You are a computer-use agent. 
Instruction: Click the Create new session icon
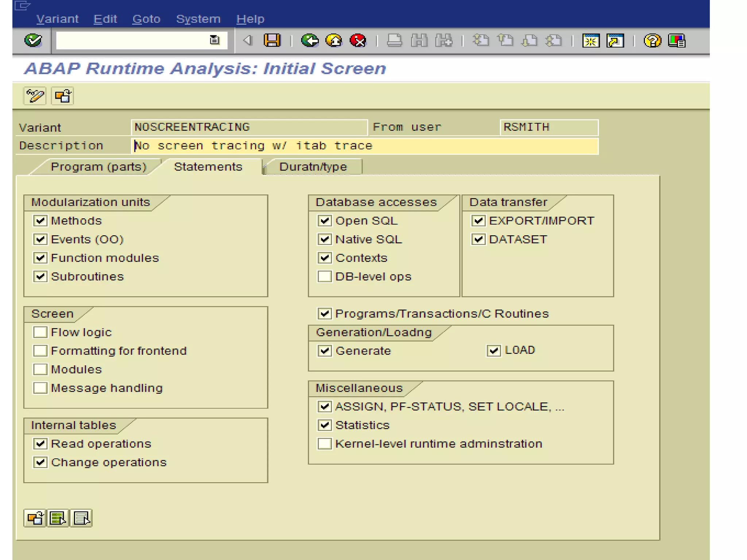tap(591, 40)
